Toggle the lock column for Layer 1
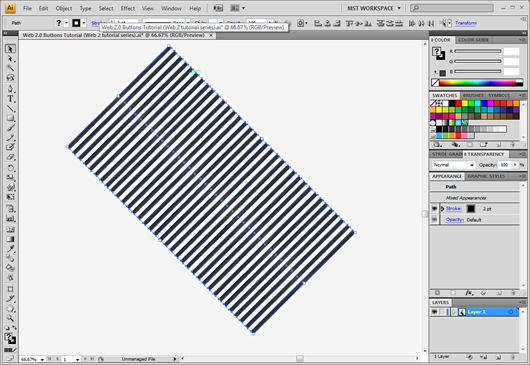Screen dimensions: 530x365 coord(442,312)
